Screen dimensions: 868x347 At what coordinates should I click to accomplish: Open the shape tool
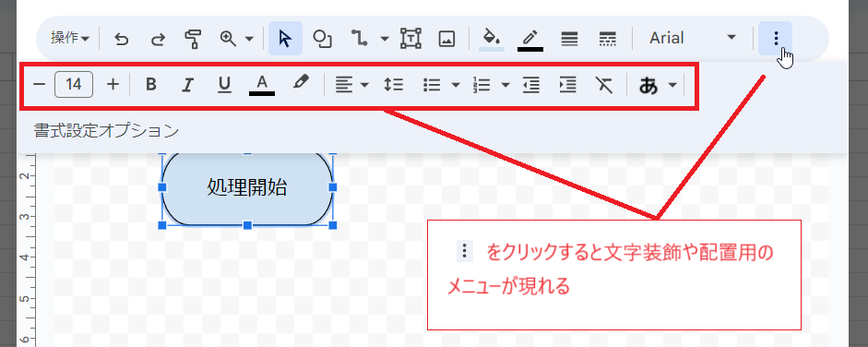(322, 38)
